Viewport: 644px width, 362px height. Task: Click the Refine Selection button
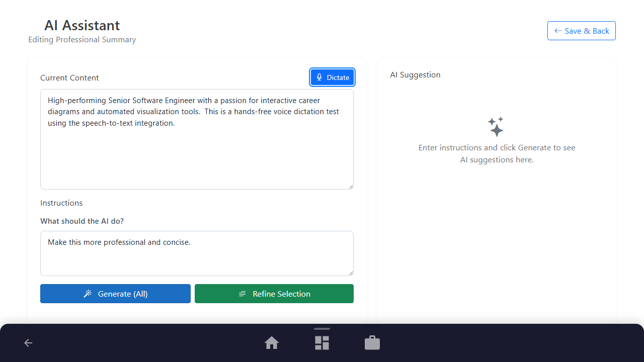click(274, 294)
